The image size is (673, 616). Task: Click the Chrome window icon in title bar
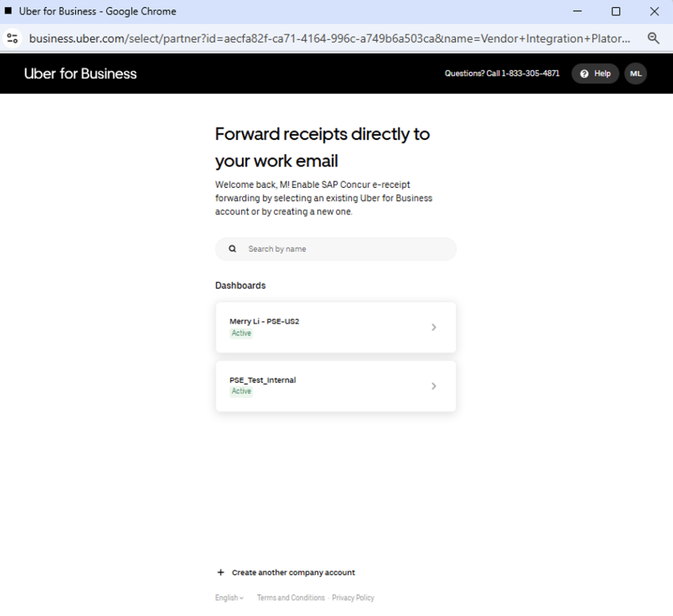click(8, 11)
